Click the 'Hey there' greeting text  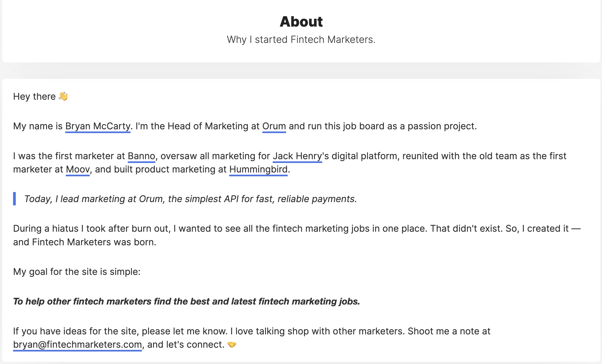[x=34, y=97]
